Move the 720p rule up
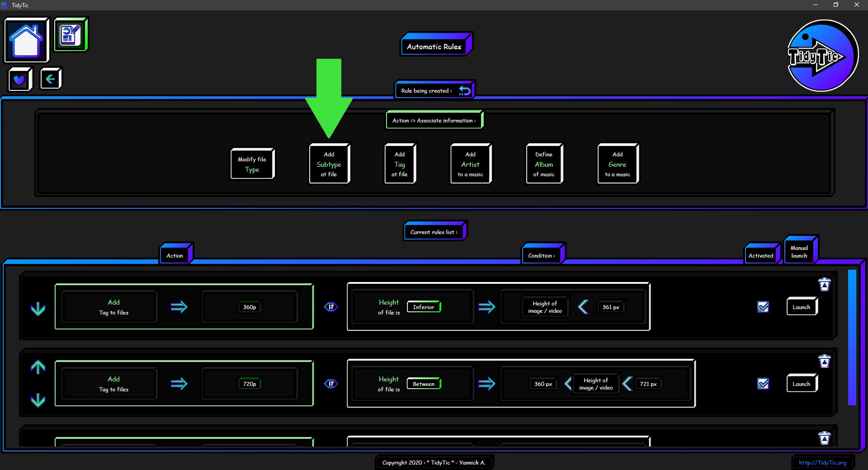This screenshot has height=470, width=868. pos(38,367)
